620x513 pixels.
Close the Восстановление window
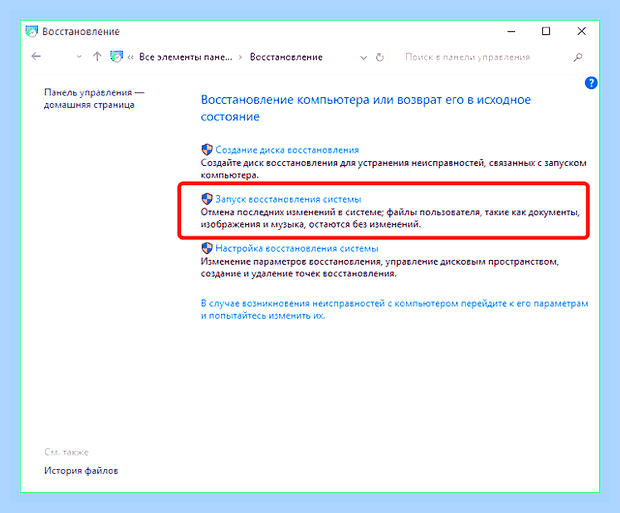click(581, 31)
